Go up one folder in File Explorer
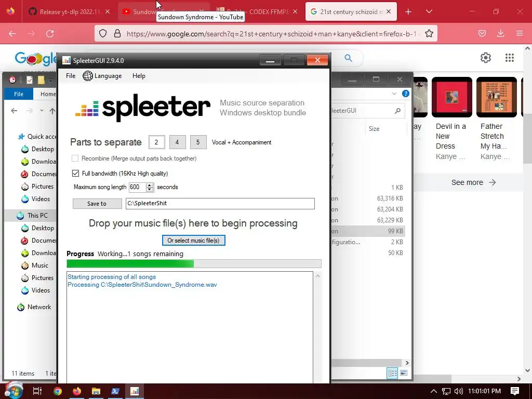Viewport: 532px width, 399px height. coord(52,111)
